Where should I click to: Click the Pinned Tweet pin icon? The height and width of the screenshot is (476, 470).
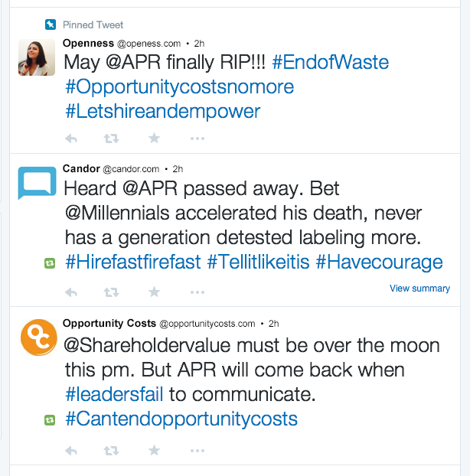[50, 24]
